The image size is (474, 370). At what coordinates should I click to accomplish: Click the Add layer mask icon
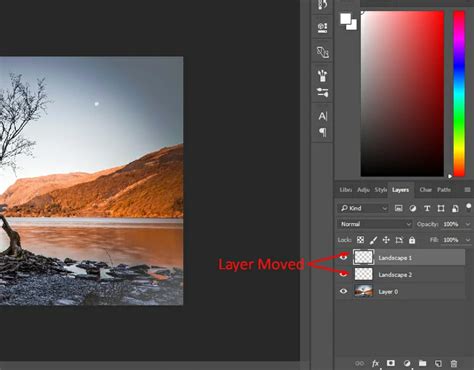point(391,363)
